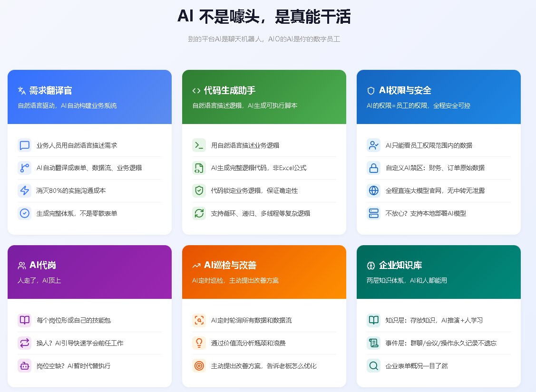Click the refresh icon for 支持循环、递归
This screenshot has height=392, width=536.
199,213
